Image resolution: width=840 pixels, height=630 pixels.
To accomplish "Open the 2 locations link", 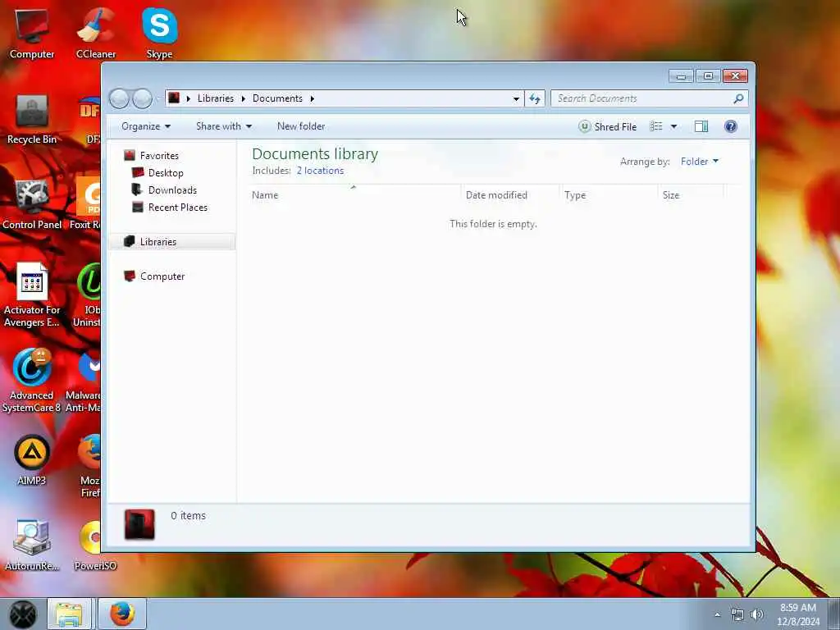I will click(x=321, y=171).
